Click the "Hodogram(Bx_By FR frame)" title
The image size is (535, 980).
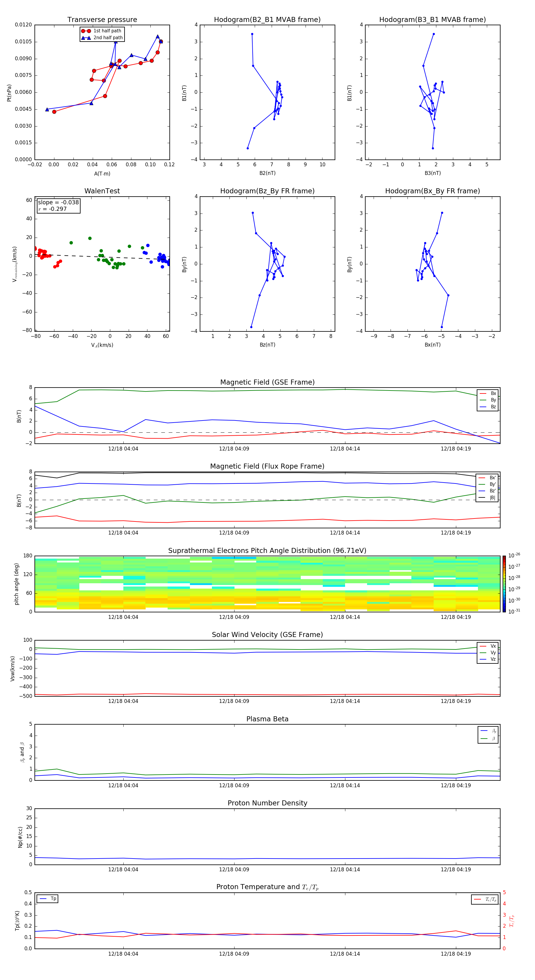[432, 191]
